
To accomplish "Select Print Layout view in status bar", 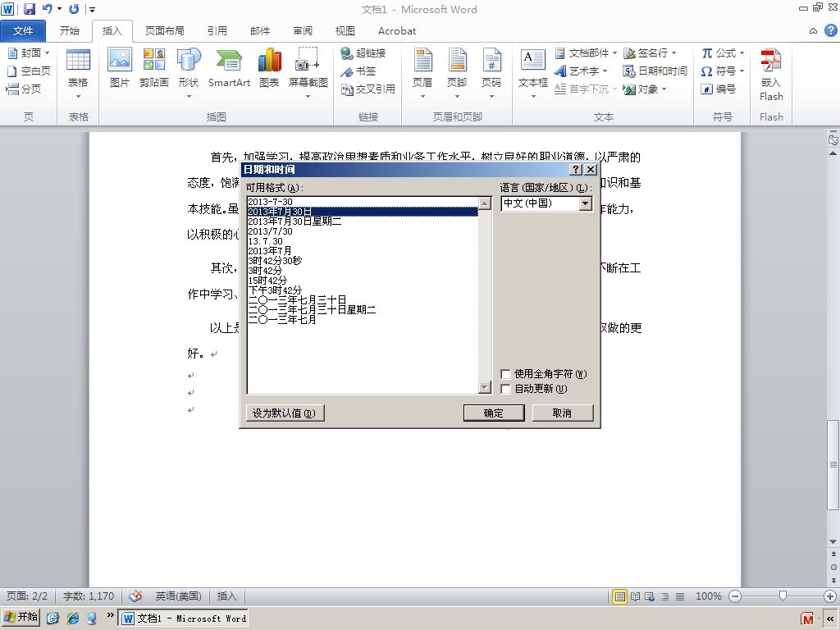I will [x=619, y=596].
